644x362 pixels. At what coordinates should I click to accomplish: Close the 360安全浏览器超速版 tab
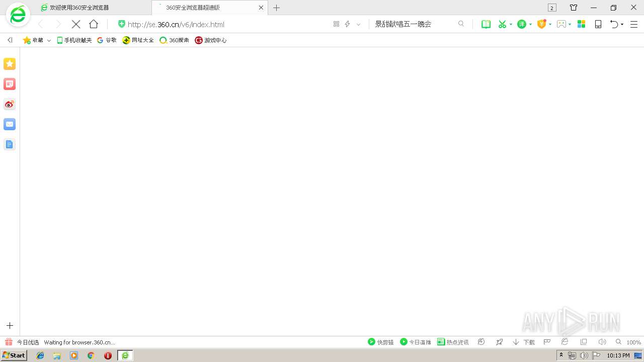click(261, 8)
